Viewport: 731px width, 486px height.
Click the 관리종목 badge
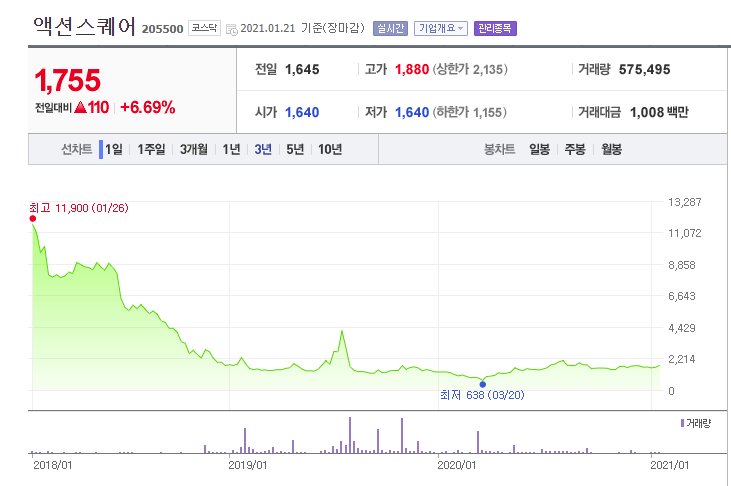(x=495, y=28)
